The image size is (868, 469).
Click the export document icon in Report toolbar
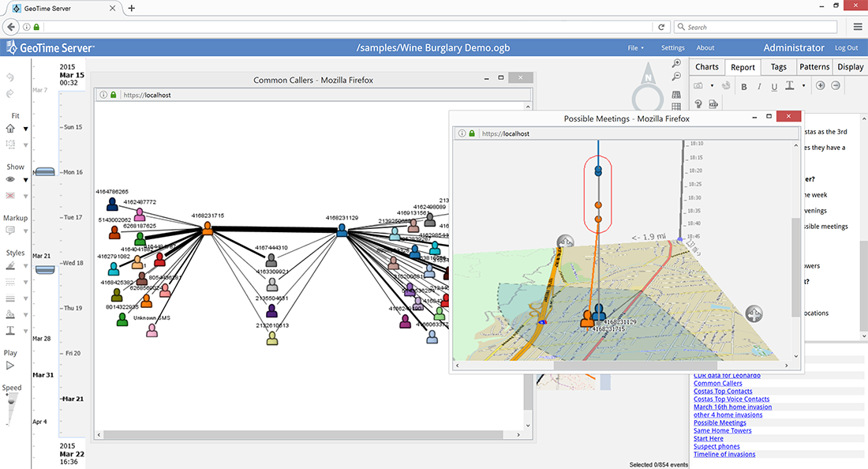pos(713,103)
